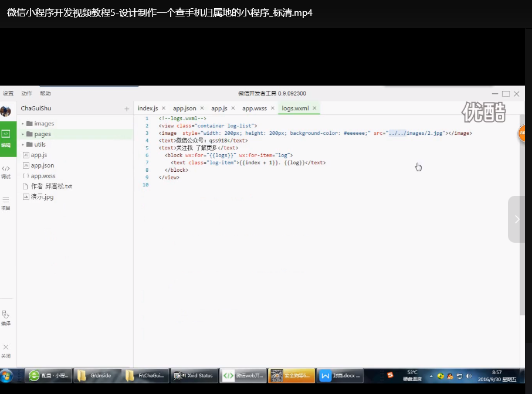
Task: Open 作者 邱嵩松.txt file
Action: (x=52, y=186)
